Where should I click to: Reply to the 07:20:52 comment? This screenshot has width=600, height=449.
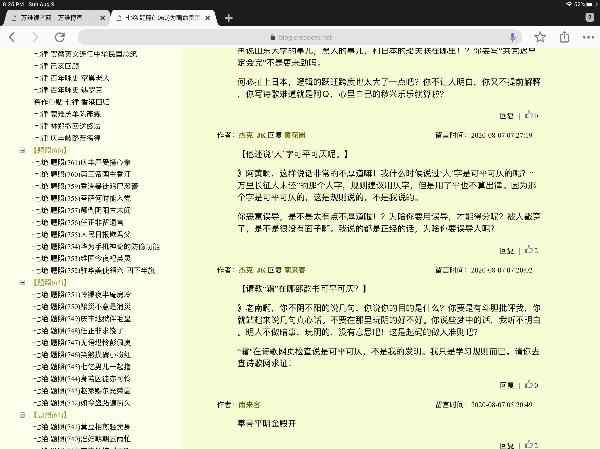[506, 385]
